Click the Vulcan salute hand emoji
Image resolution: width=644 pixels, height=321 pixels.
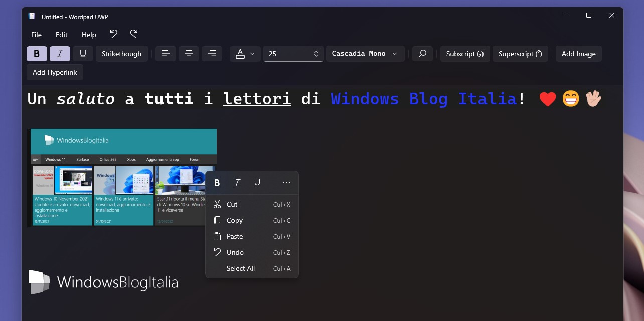click(594, 99)
